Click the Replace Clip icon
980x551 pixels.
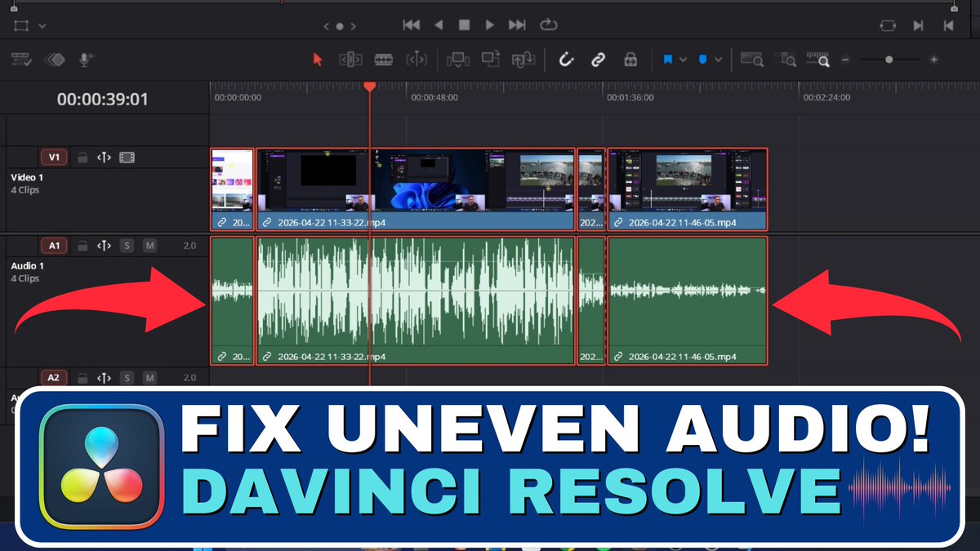(523, 60)
